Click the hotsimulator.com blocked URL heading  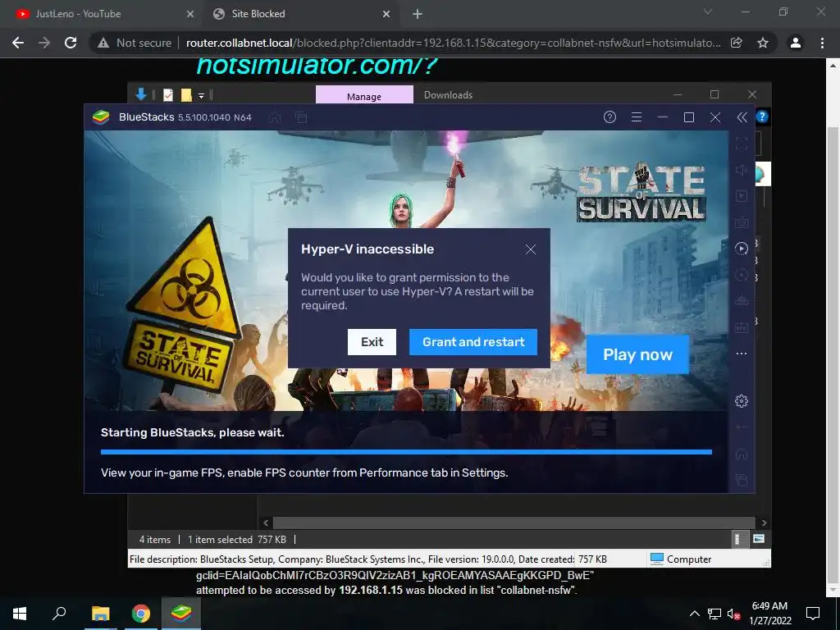pos(317,66)
